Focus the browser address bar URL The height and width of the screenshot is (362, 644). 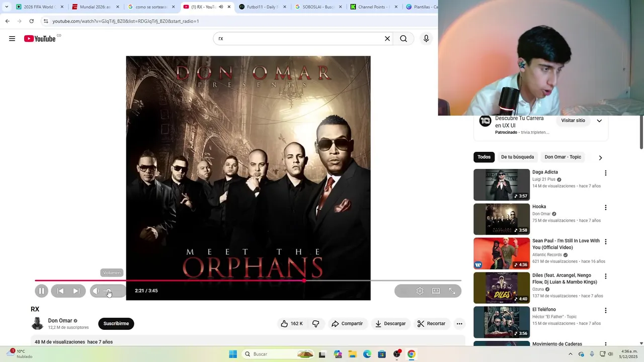coord(126,21)
